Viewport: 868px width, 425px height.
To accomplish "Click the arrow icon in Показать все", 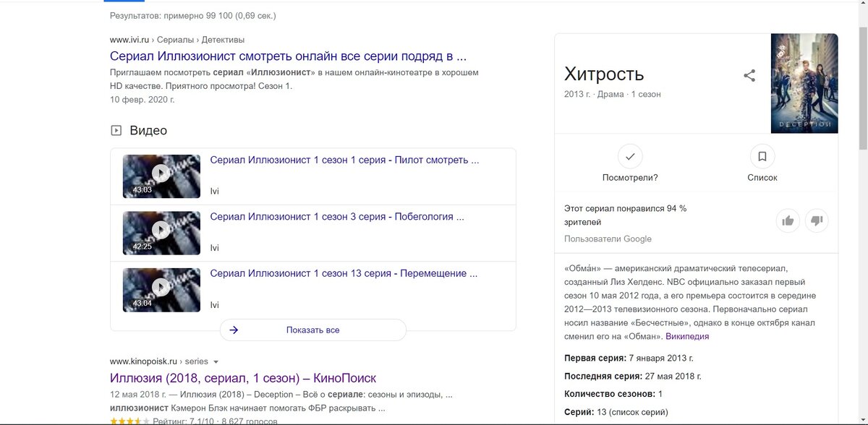I will (234, 330).
